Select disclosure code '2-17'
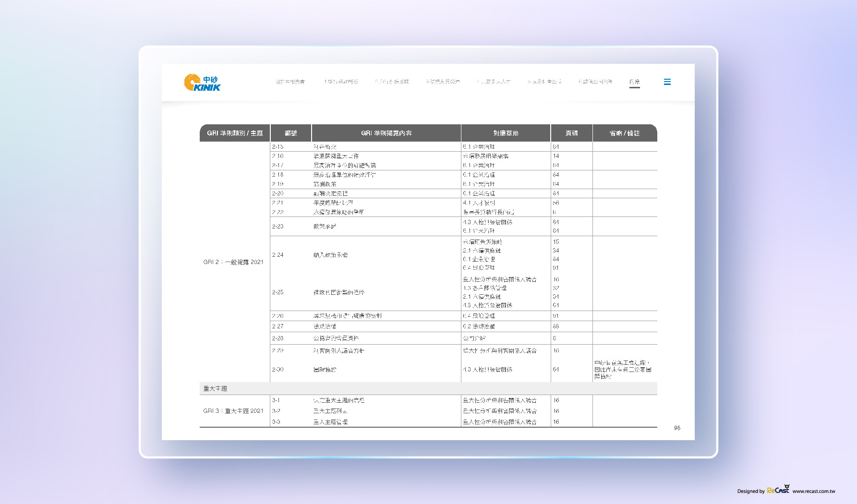The width and height of the screenshot is (857, 504). coord(278,165)
